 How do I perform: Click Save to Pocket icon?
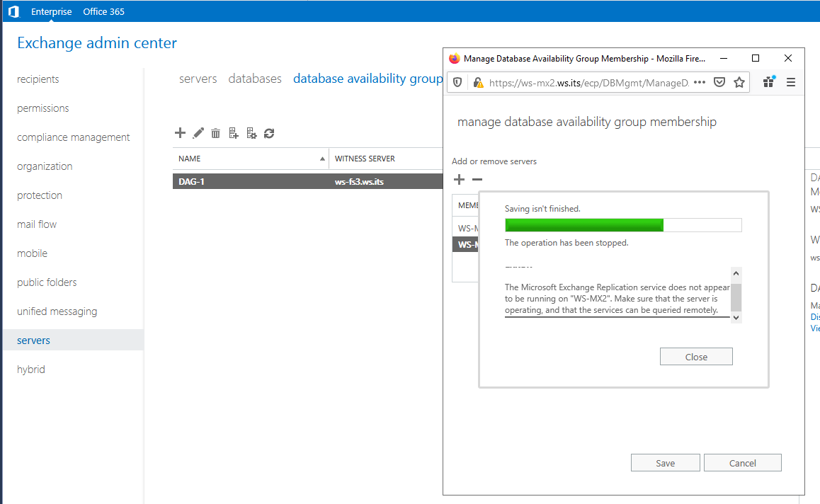point(719,82)
